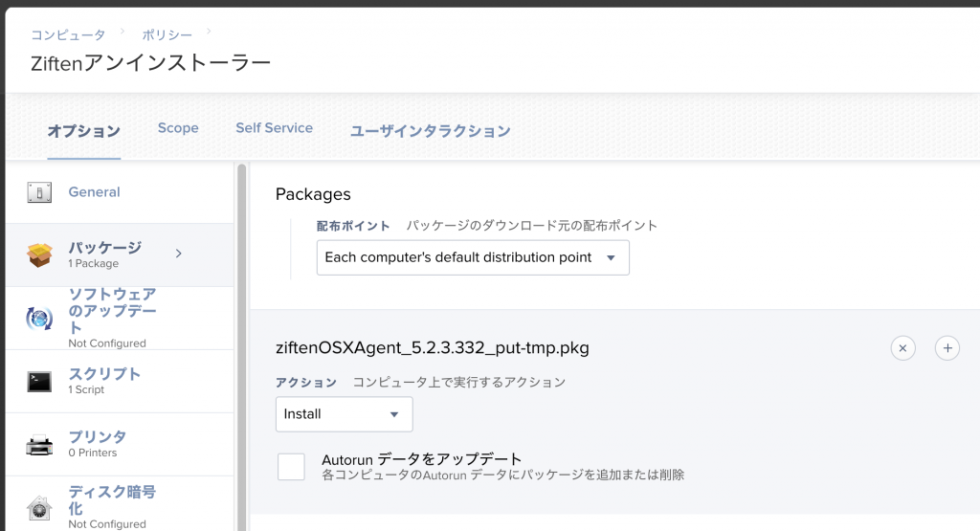Image resolution: width=980 pixels, height=531 pixels.
Task: Click the script terminal icon
Action: tap(39, 381)
